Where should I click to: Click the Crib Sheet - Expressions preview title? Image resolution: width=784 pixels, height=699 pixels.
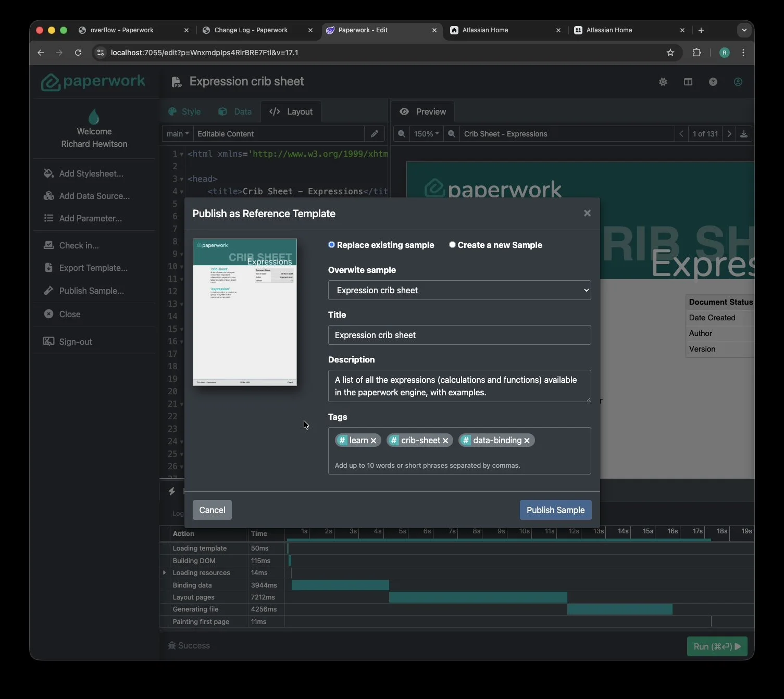coord(505,134)
